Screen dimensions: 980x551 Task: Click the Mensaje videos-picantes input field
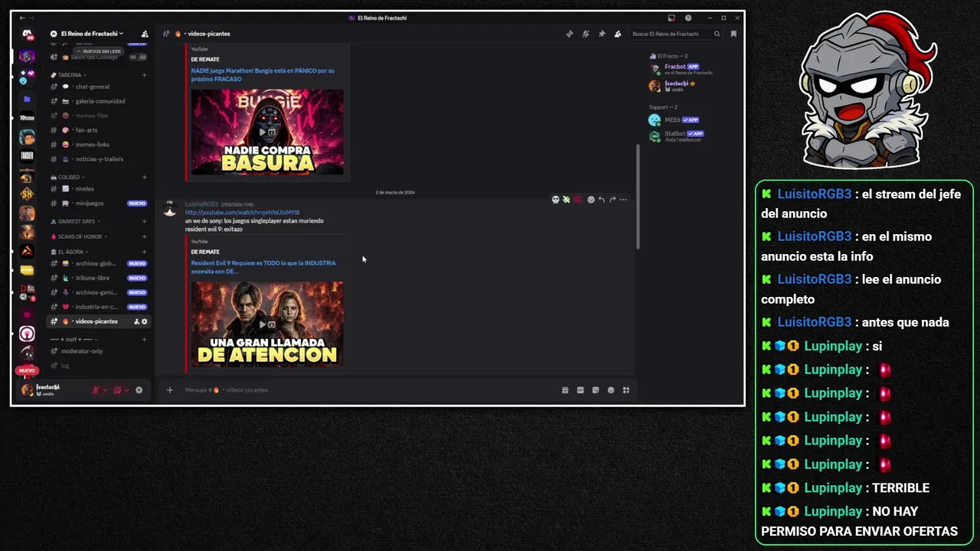tap(367, 390)
